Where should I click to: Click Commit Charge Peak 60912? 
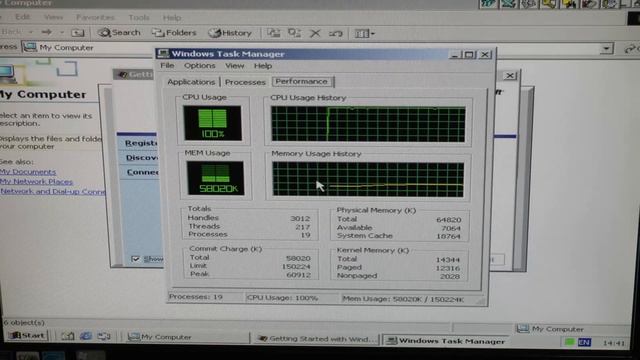[x=298, y=275]
